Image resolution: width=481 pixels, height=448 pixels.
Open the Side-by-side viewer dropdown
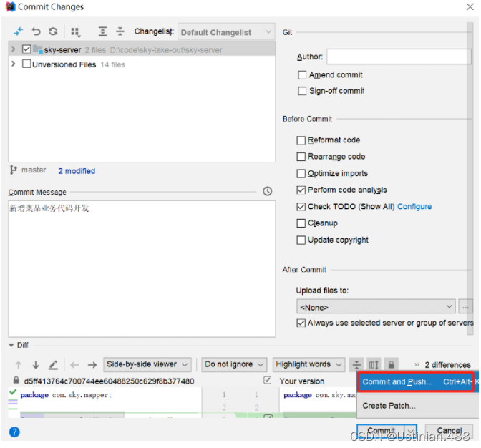click(147, 364)
